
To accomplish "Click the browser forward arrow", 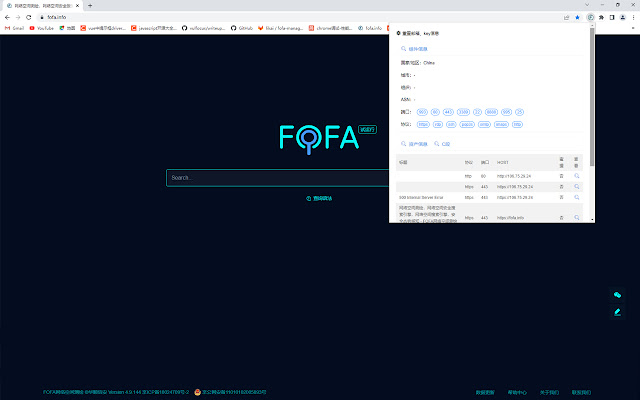I will pyautogui.click(x=18, y=17).
